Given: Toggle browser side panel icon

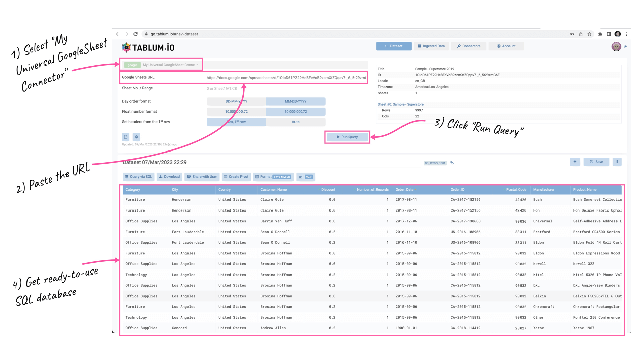Looking at the screenshot, I should click(609, 34).
